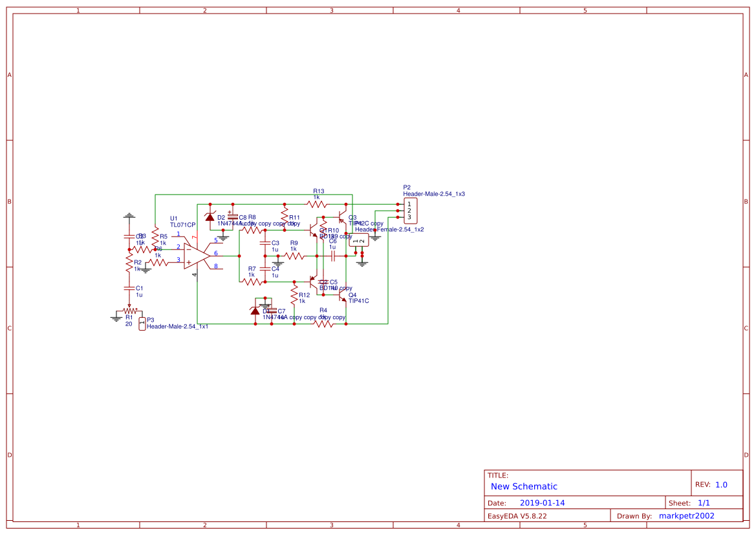Select the R5 resistor symbol
This screenshot has width=756, height=535.
pyautogui.click(x=155, y=236)
